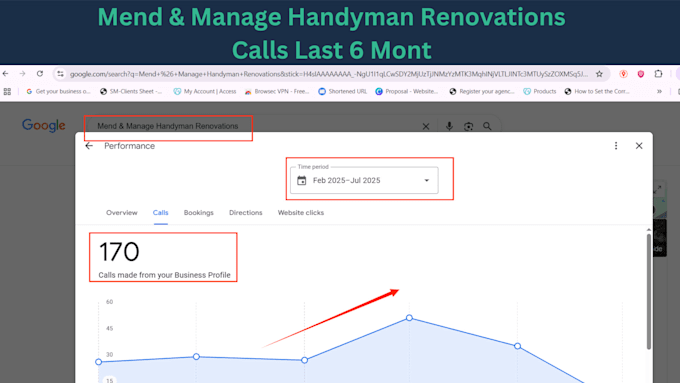This screenshot has height=383, width=680.
Task: Open site information icon in address bar
Action: click(x=60, y=74)
